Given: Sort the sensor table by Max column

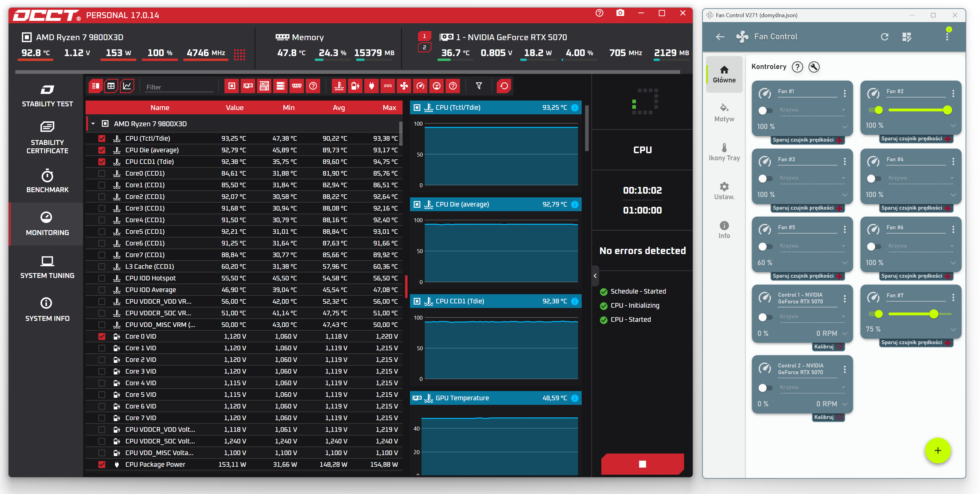Looking at the screenshot, I should [x=389, y=108].
